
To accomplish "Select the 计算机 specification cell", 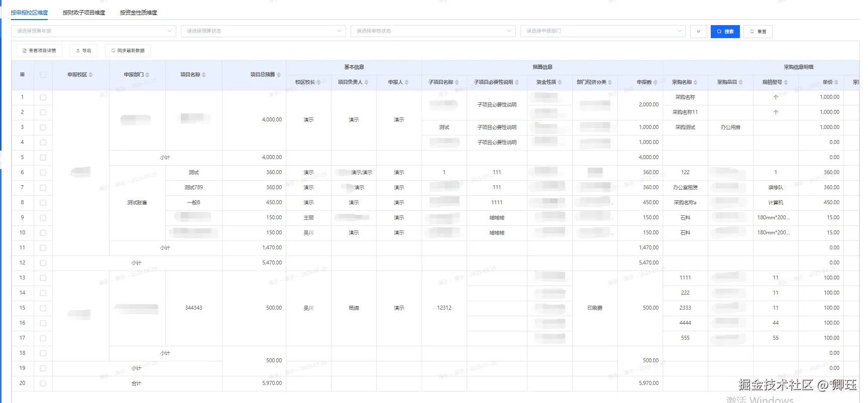I will coord(776,203).
